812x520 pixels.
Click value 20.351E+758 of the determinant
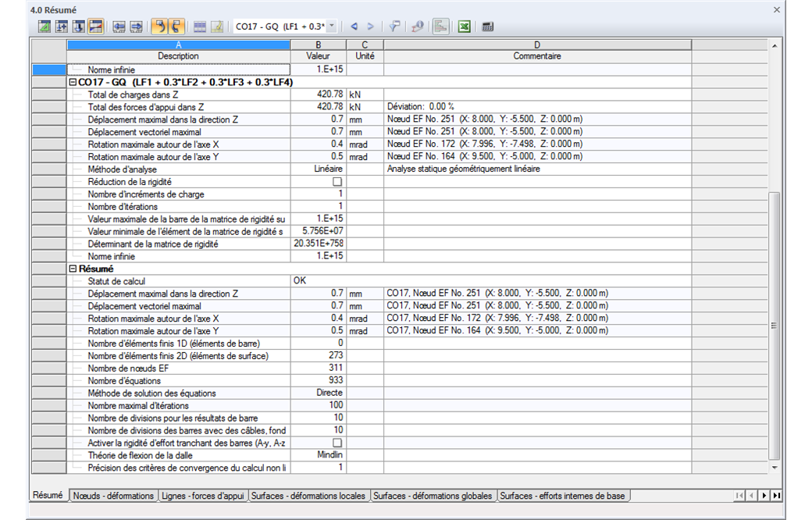pos(318,244)
